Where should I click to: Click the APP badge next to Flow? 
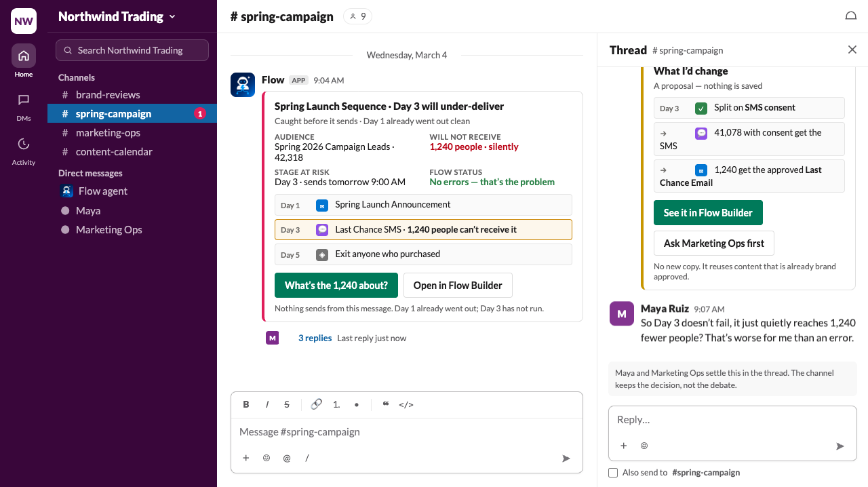299,80
